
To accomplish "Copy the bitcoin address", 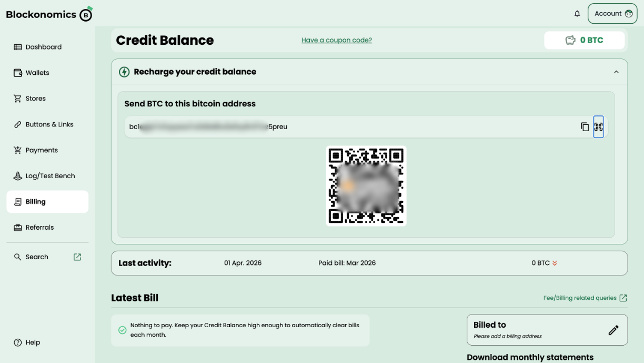I will coord(585,126).
